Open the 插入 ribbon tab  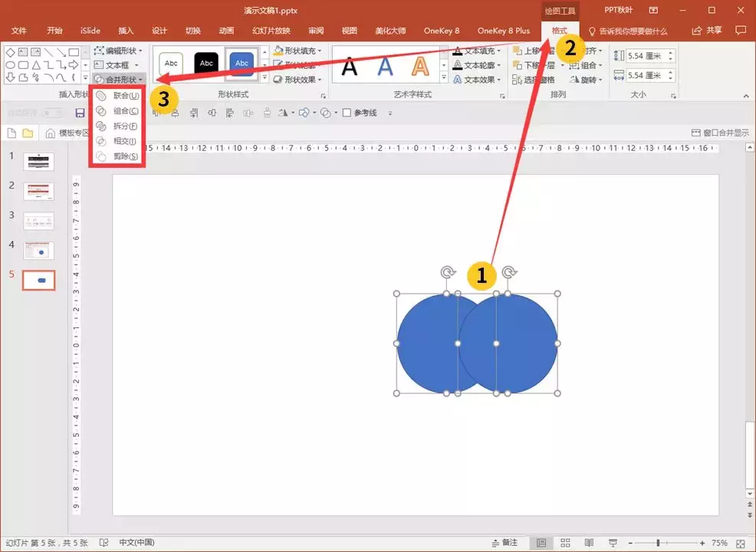click(126, 31)
